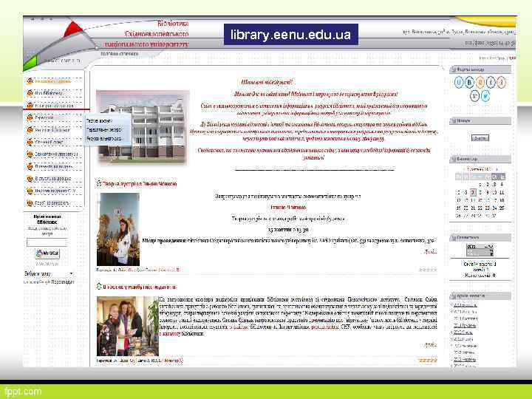Screen dimensions: 532x399
Task: Open the hovered 'Ресурси' sidebar menu item
Action: 44,117
